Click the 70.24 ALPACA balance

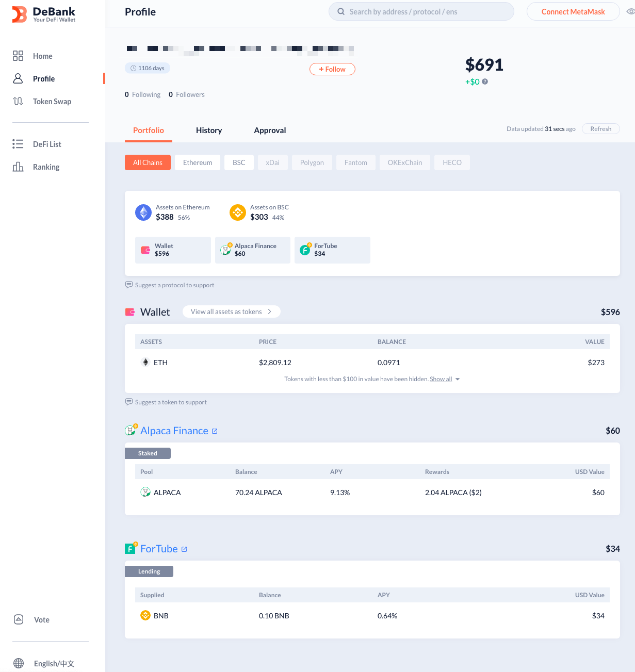(x=258, y=493)
